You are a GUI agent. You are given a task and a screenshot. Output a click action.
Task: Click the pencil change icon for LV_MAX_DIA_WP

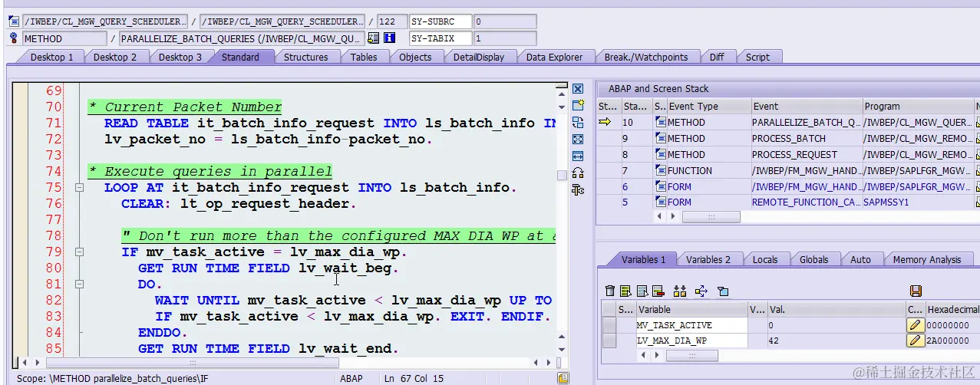[915, 341]
